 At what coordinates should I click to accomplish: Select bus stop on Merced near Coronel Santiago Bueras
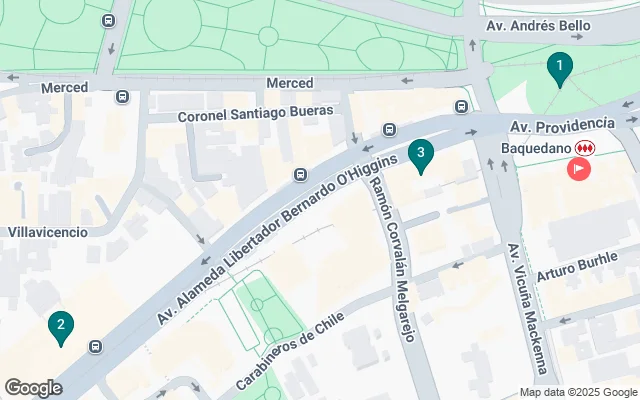(122, 97)
